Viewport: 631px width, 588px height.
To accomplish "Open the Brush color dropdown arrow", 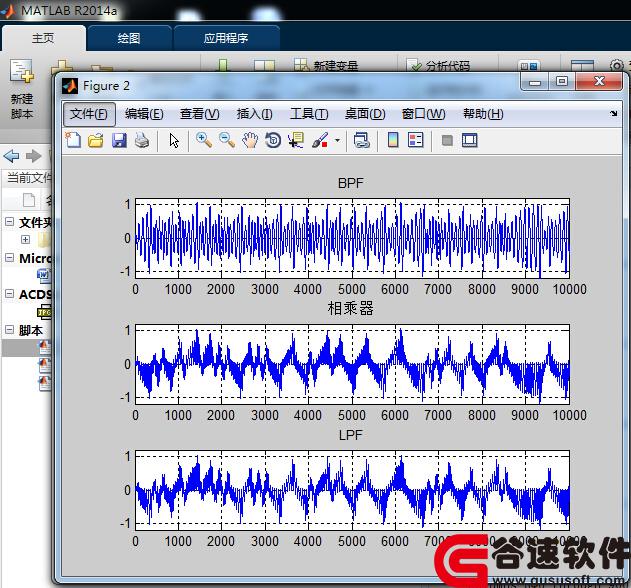I will (x=337, y=140).
